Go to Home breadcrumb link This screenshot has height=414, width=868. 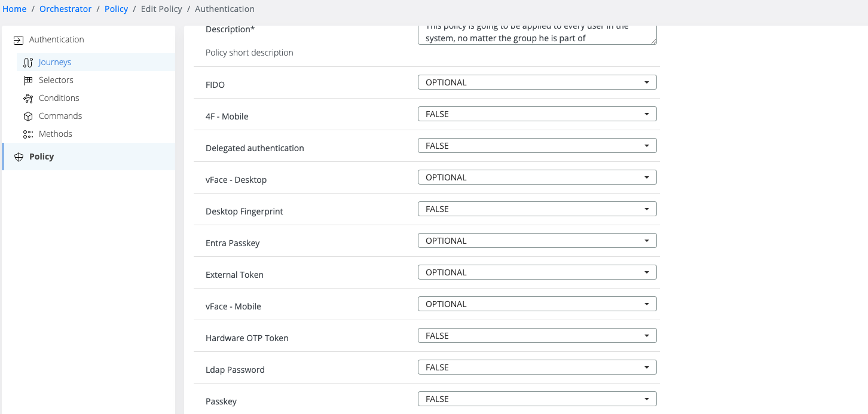pos(14,9)
